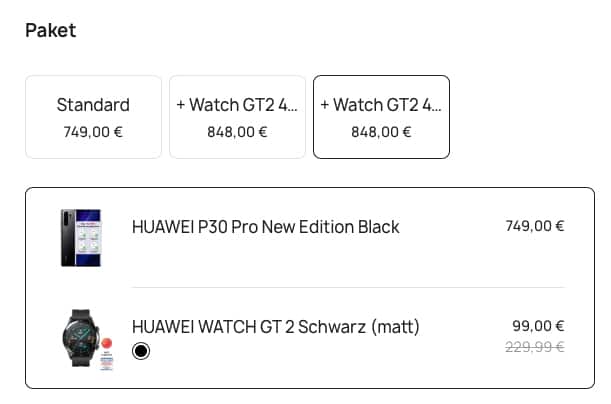Open the P30 Pro phone thumbnail
The height and width of the screenshot is (404, 611).
[x=81, y=237]
